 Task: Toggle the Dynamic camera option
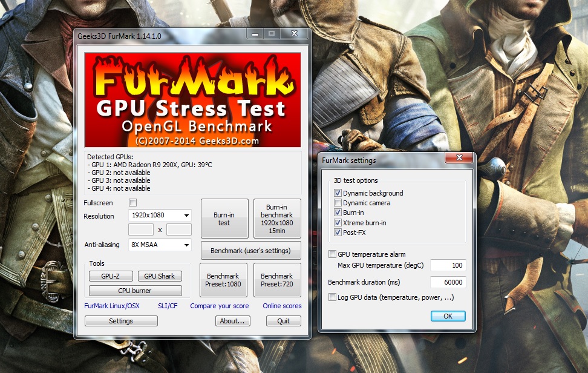click(x=338, y=203)
